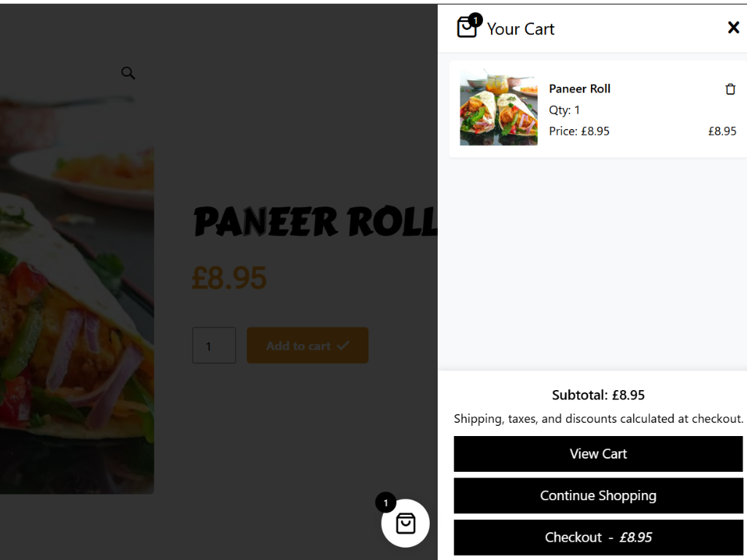Screen dimensions: 747x560
Task: Click the count badge on header cart icon
Action: tap(476, 20)
